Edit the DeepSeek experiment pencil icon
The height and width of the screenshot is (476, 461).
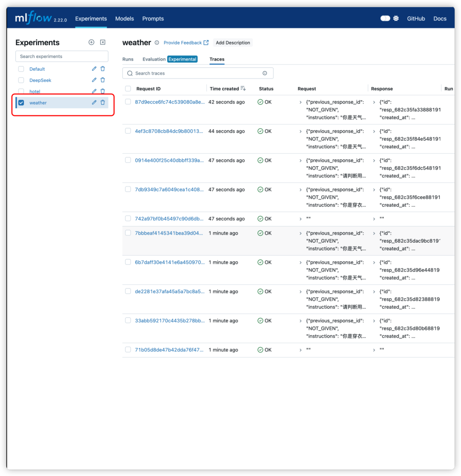point(94,80)
